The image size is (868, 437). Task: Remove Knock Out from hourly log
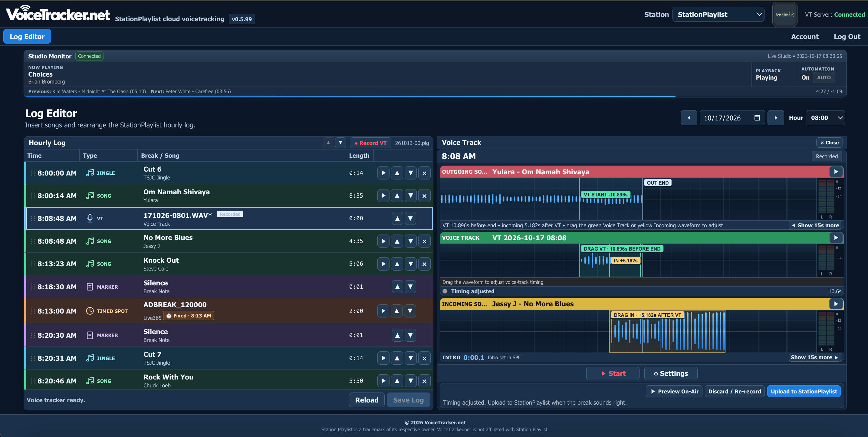coord(424,264)
